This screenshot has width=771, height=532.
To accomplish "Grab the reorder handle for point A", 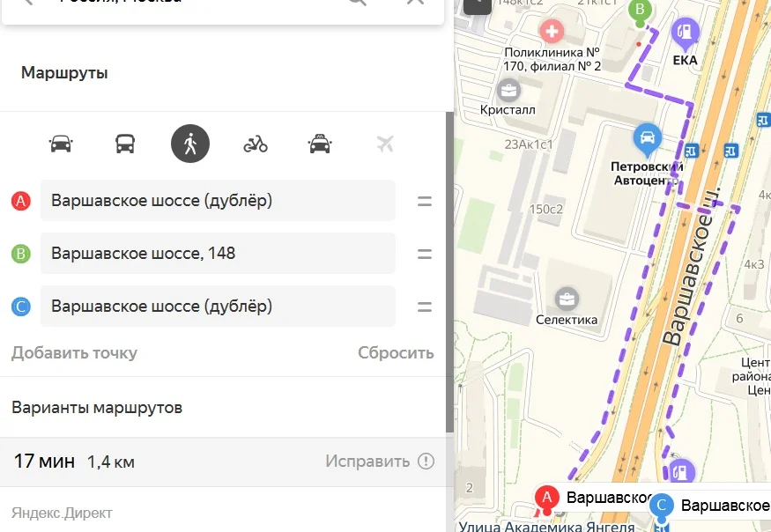I will pyautogui.click(x=425, y=201).
